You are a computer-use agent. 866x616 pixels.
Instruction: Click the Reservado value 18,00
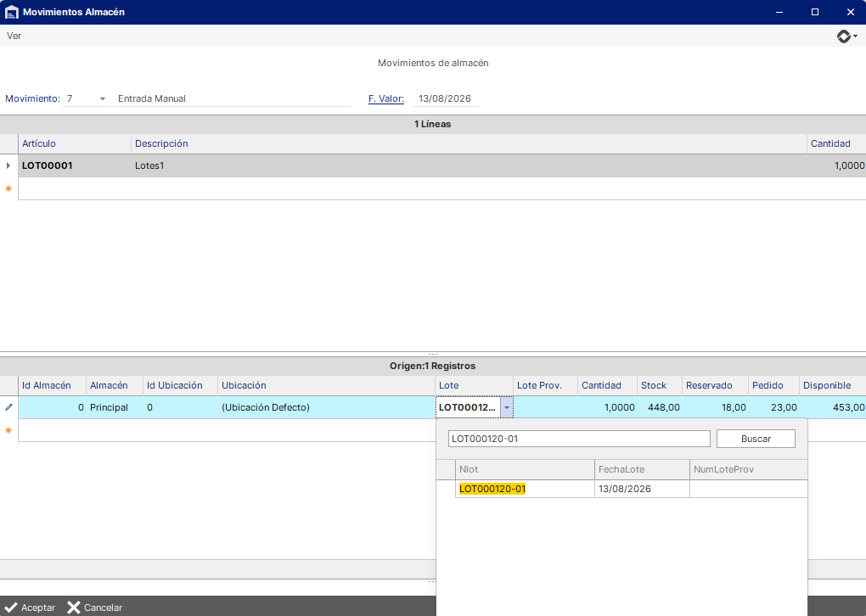pos(716,407)
